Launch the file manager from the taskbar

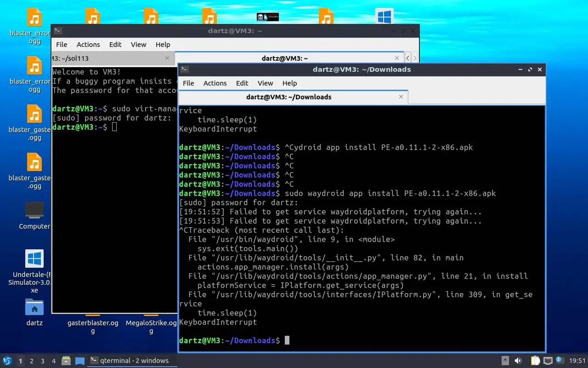pos(66,361)
